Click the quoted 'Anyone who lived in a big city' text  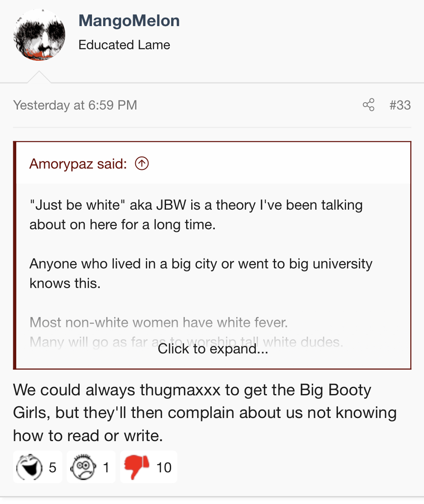point(201,273)
